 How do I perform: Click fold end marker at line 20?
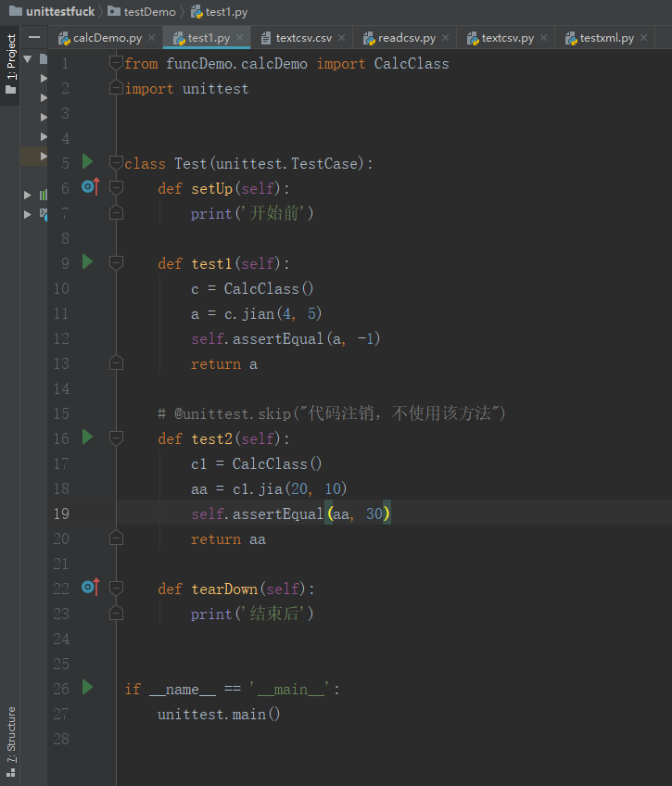pos(116,539)
